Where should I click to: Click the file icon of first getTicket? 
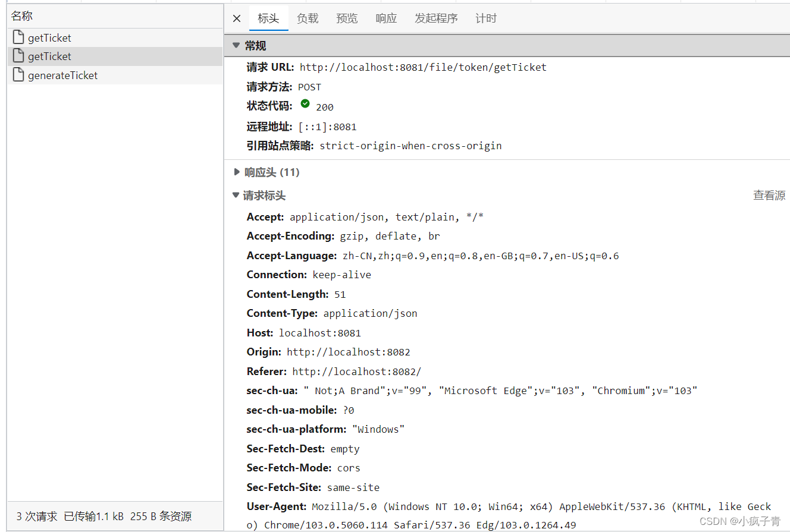point(18,37)
